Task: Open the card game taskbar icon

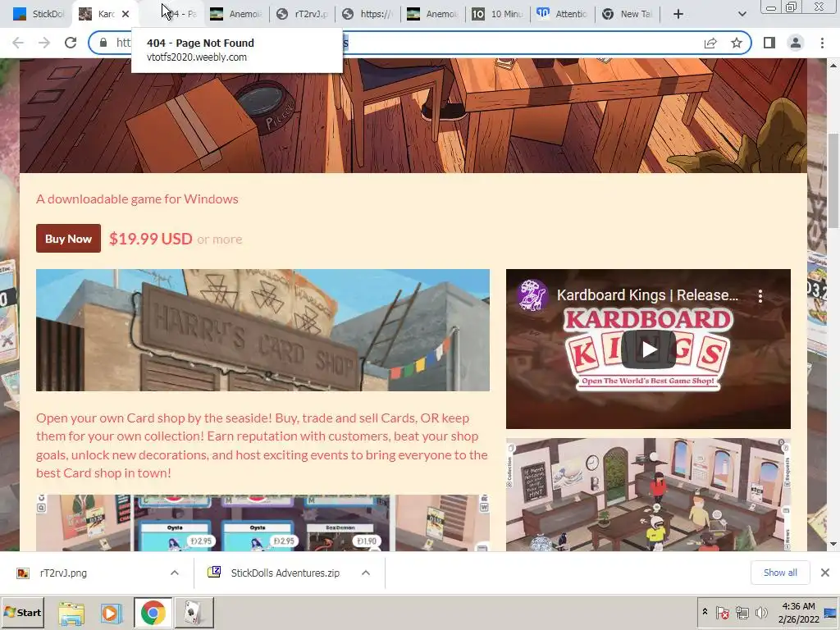Action: (194, 613)
